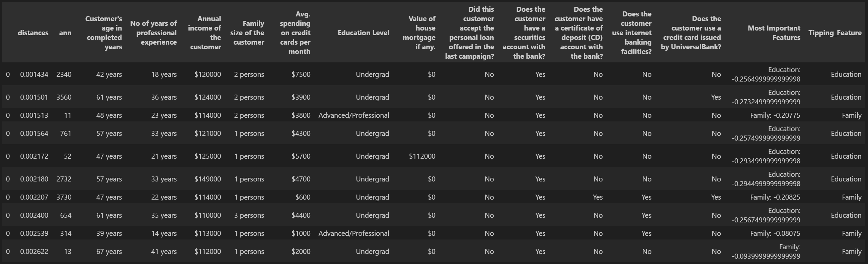Select the distance cell showing 0.001434

coord(34,74)
